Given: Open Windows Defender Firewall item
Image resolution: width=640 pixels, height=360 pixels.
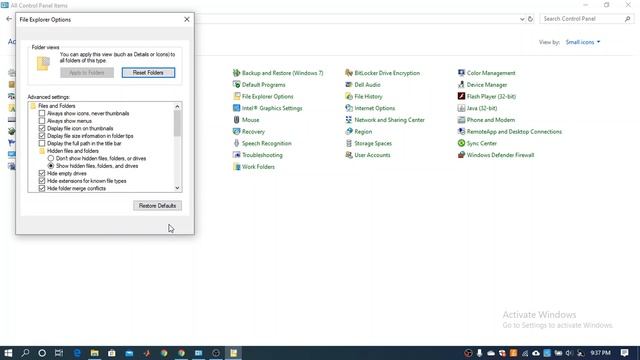Looking at the screenshot, I should pyautogui.click(x=496, y=155).
